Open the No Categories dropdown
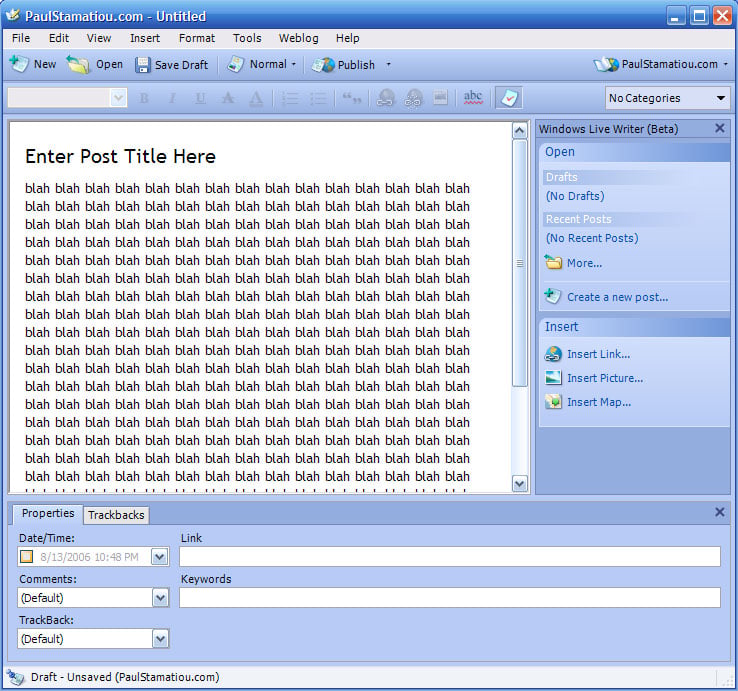Screen dimensions: 738x691 point(667,98)
